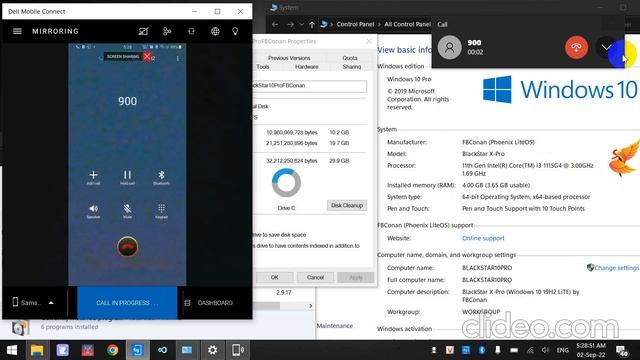Click the Bluetooth icon in system tray

[x=482, y=350]
